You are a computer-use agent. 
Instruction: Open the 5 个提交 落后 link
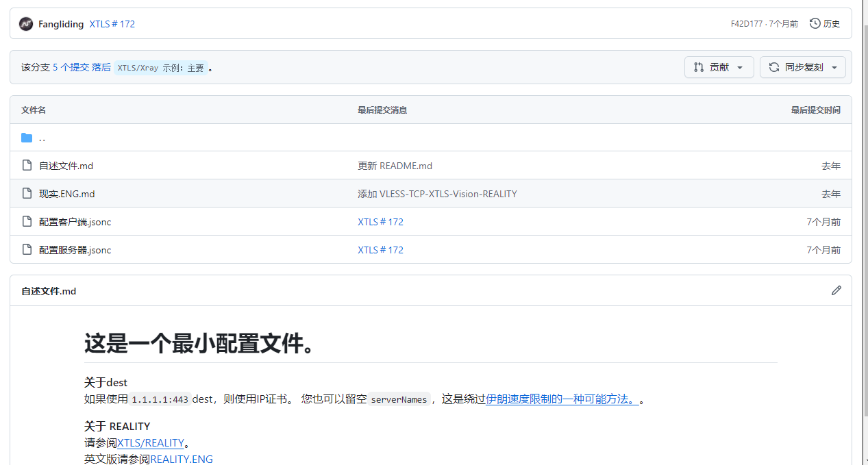coord(82,67)
